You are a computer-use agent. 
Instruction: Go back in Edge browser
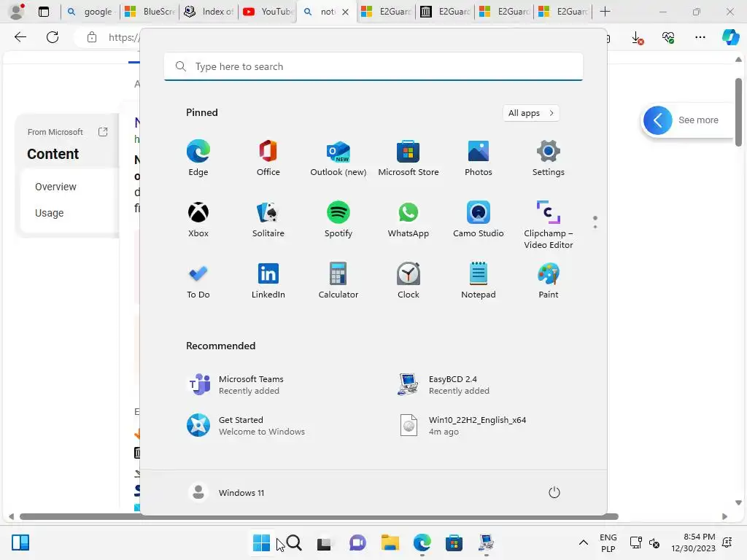coord(20,37)
